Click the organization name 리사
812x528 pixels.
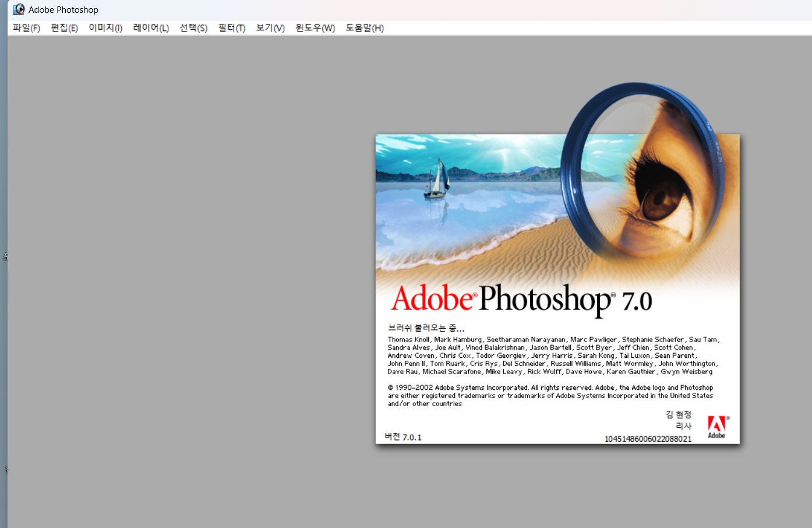(x=683, y=426)
